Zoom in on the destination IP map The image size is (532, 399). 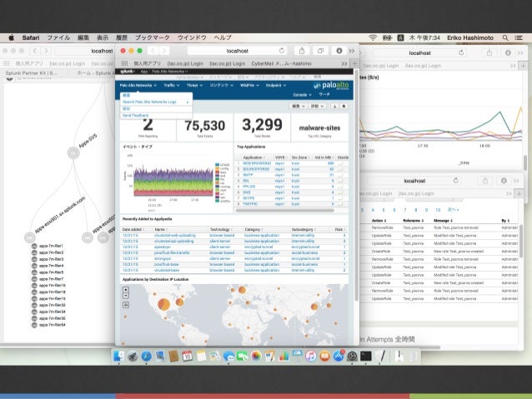tap(126, 290)
